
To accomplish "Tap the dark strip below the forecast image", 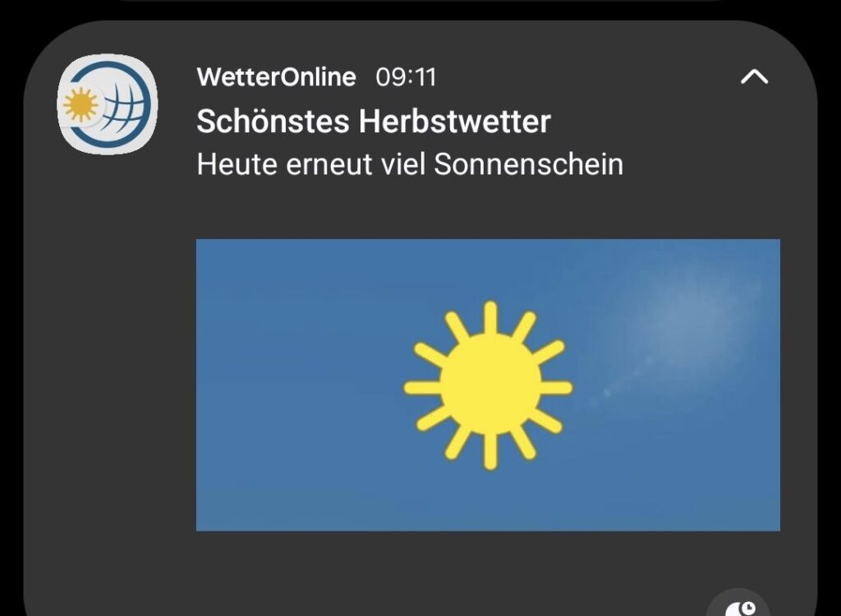I will [488, 558].
